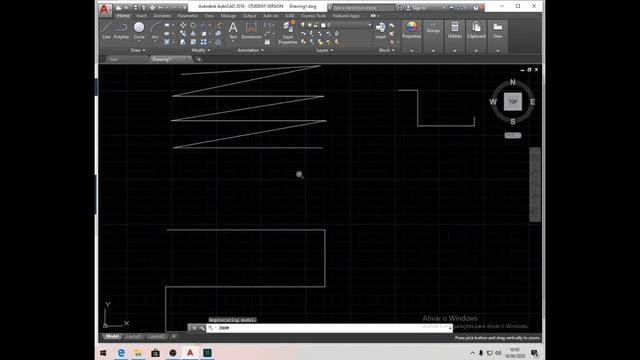Activate the Stretch tool in Modify panel
The height and width of the screenshot is (360, 640).
(183, 42)
